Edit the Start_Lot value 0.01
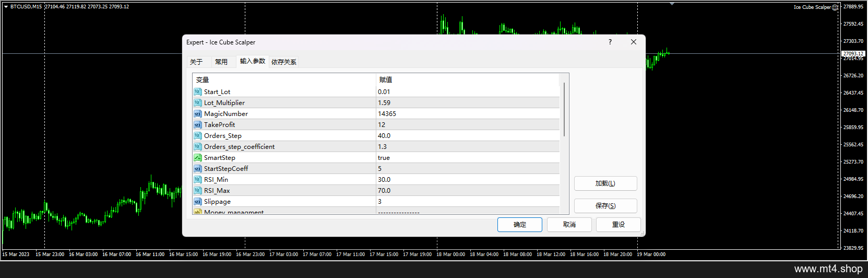This screenshot has height=278, width=868. (468, 92)
